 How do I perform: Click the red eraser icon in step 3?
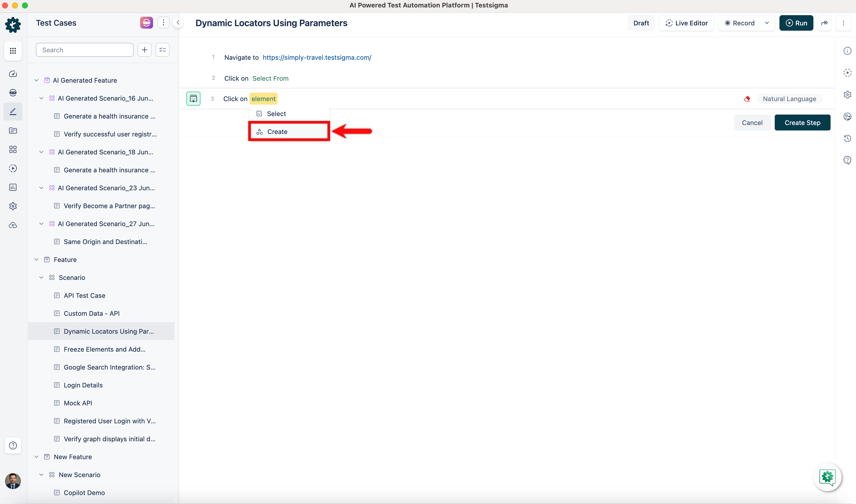(x=747, y=99)
